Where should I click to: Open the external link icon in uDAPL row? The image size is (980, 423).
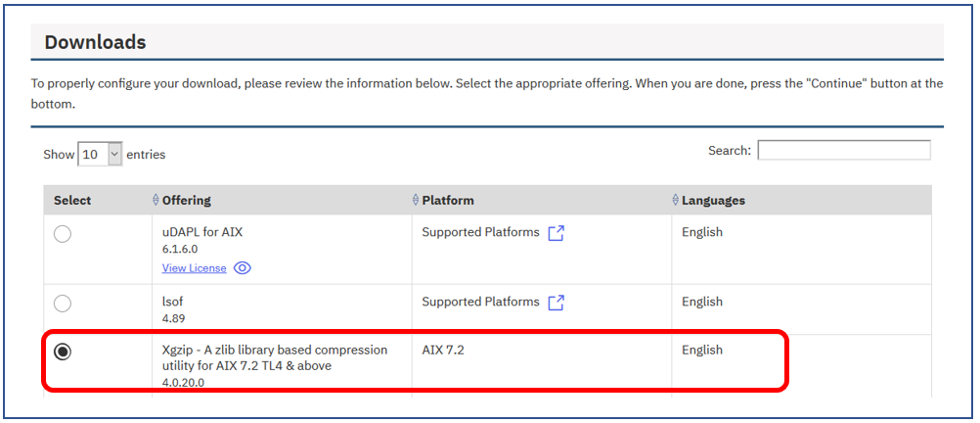click(x=557, y=233)
